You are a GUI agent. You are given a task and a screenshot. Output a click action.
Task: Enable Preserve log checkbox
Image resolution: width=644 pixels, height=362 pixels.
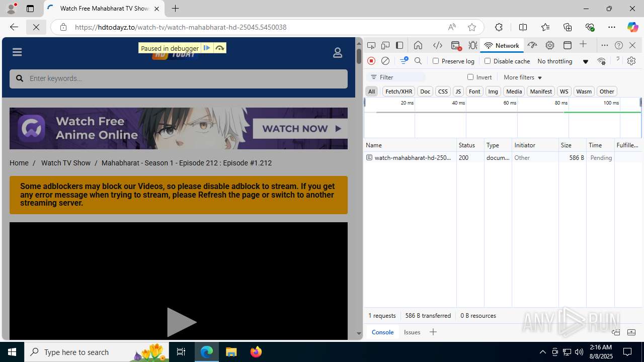point(436,61)
